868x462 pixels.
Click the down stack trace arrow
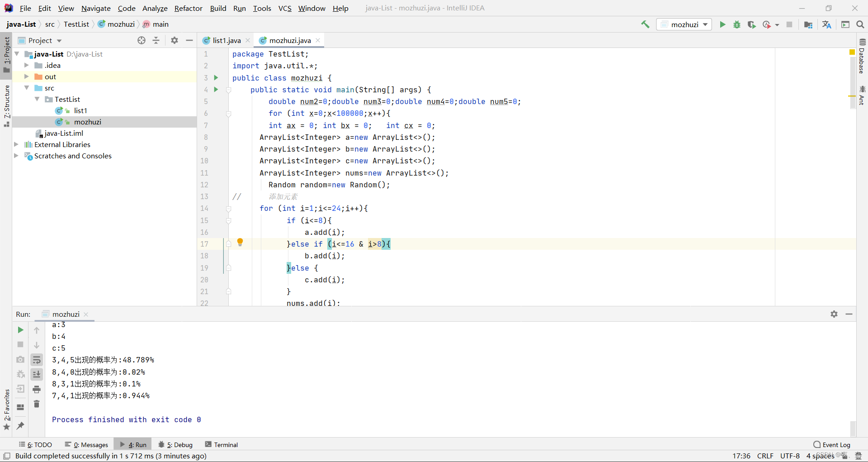coord(37,345)
